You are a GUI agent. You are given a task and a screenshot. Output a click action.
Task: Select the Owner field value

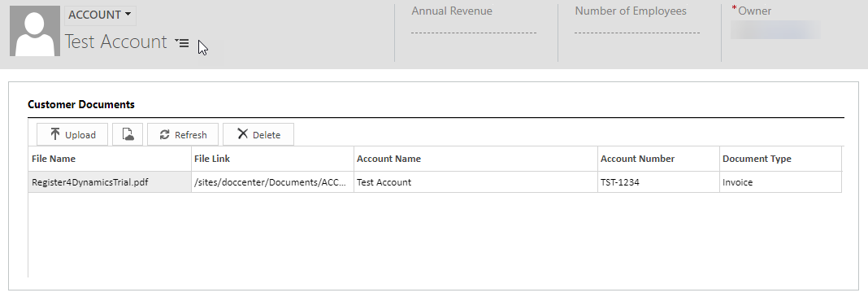coord(775,30)
